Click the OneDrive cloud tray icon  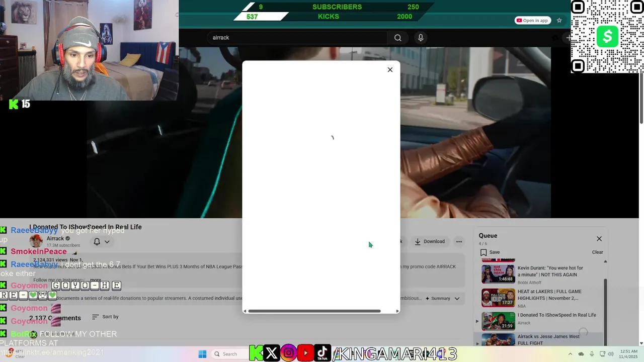pos(581,354)
